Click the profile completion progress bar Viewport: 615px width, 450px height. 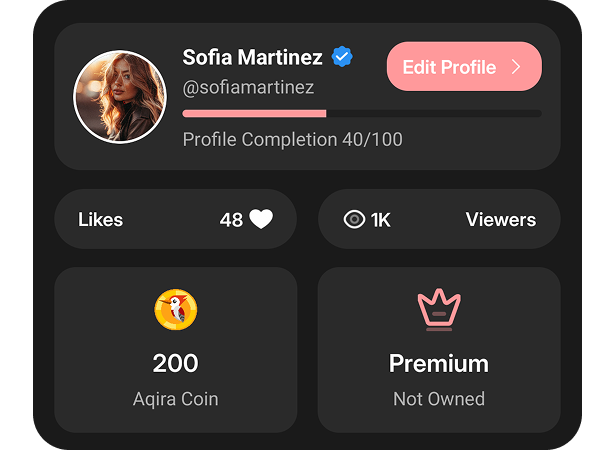tap(361, 114)
